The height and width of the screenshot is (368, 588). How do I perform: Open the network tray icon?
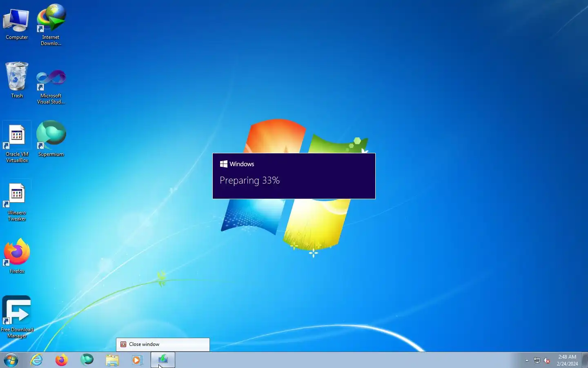pos(537,360)
